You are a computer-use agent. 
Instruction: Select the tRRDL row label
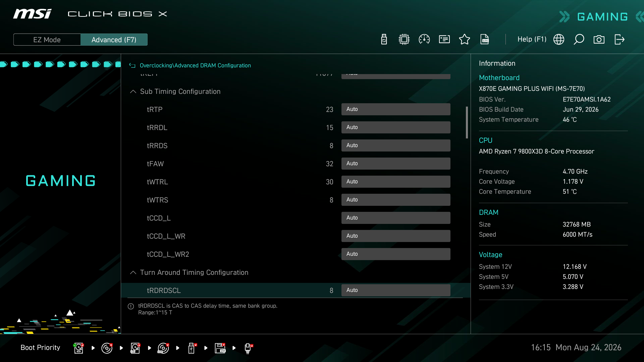coord(157,128)
